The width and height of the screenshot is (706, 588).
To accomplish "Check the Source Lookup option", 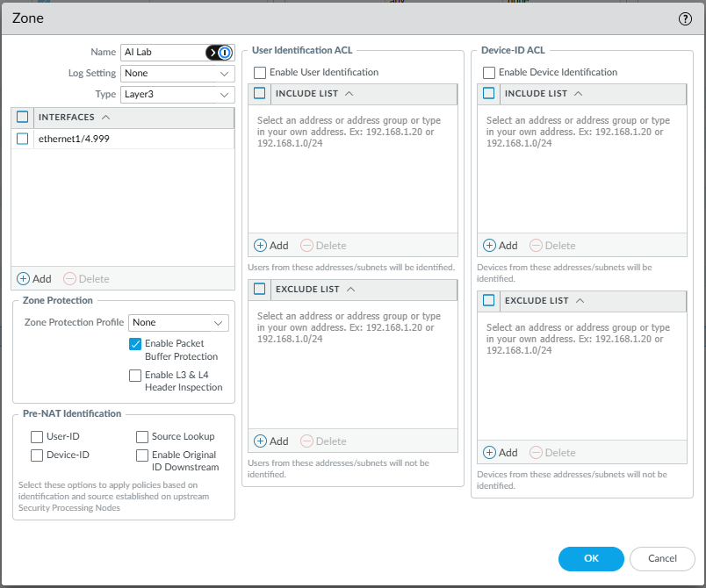I will (142, 437).
